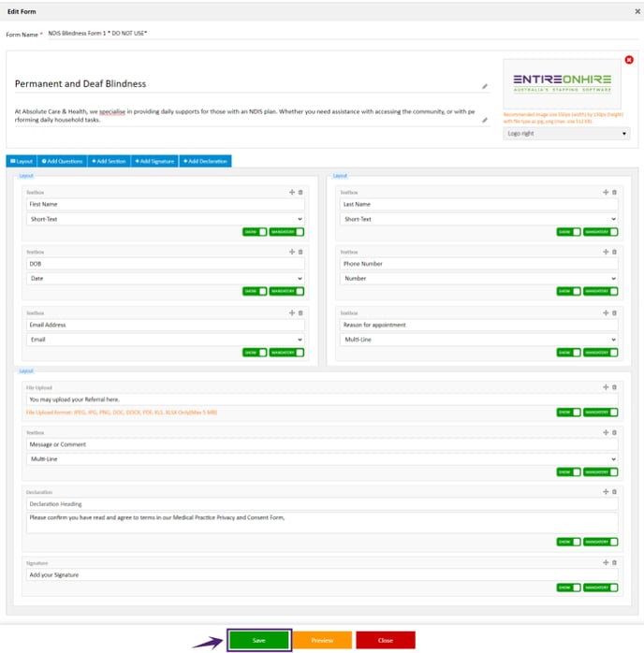Expand Multi-Line dropdown for Reason for appointment
The image size is (644, 653).
point(479,340)
